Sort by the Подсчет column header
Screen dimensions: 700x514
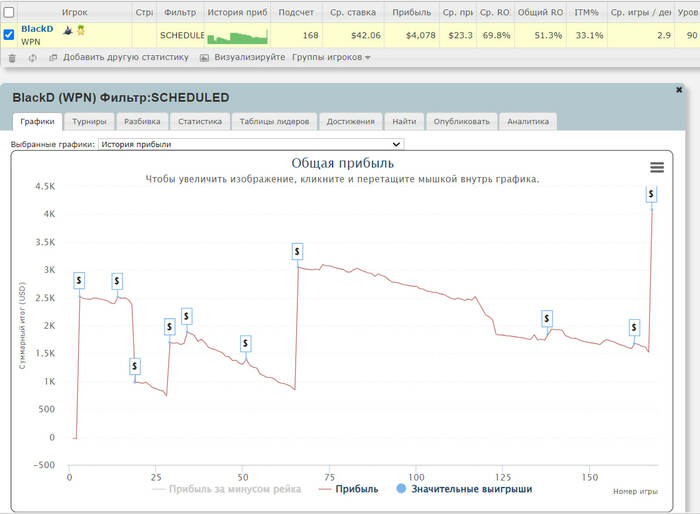coord(296,13)
